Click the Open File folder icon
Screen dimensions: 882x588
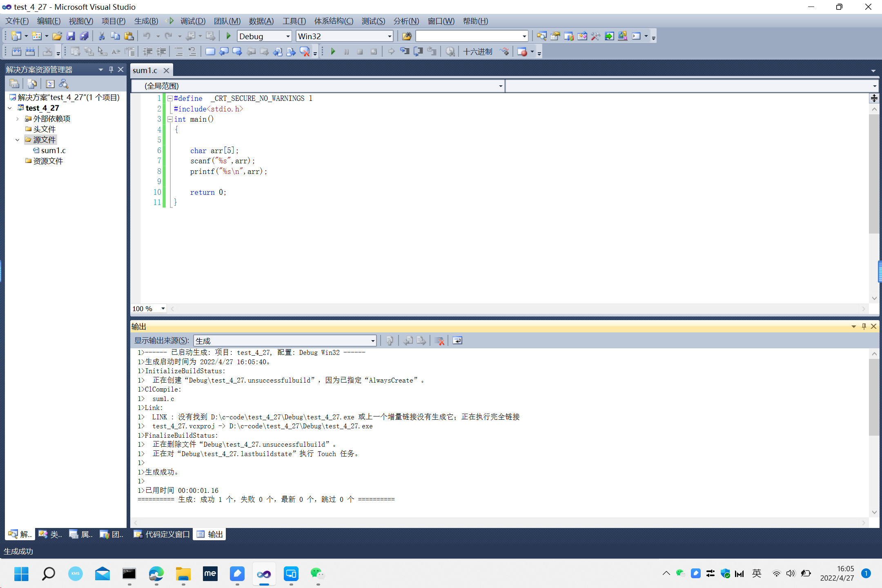(57, 36)
